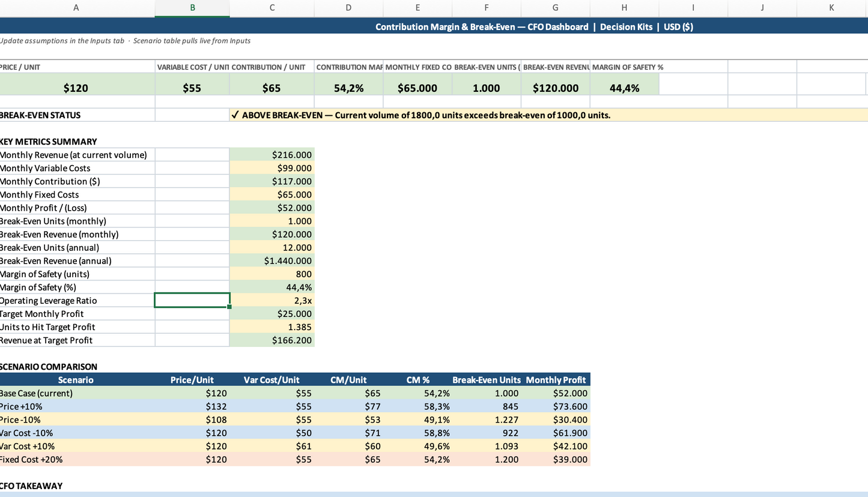Click the MARGIN OF SAFETY % header cell
The width and height of the screenshot is (868, 497).
pyautogui.click(x=624, y=67)
